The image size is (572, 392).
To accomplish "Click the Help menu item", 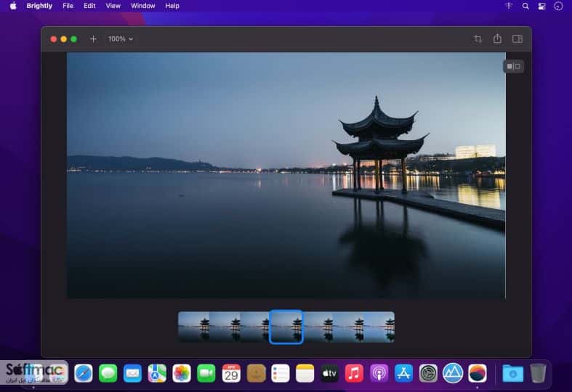I will (x=172, y=6).
